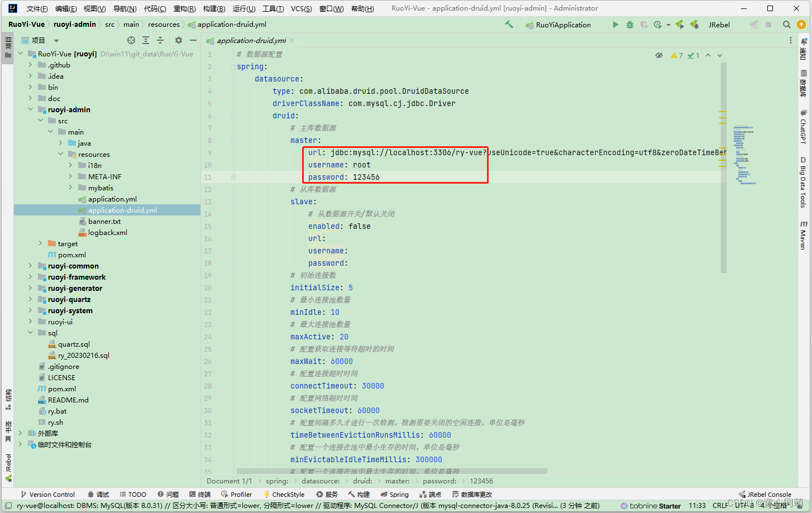Screen dimensions: 812x513
Task: Open the VCS(S) menu
Action: click(x=301, y=8)
